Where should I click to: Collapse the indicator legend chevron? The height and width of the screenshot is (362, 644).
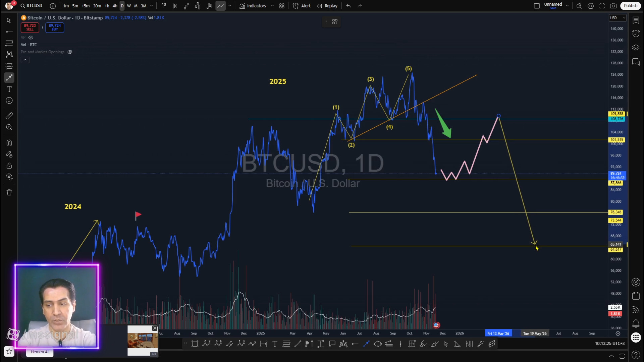25,60
